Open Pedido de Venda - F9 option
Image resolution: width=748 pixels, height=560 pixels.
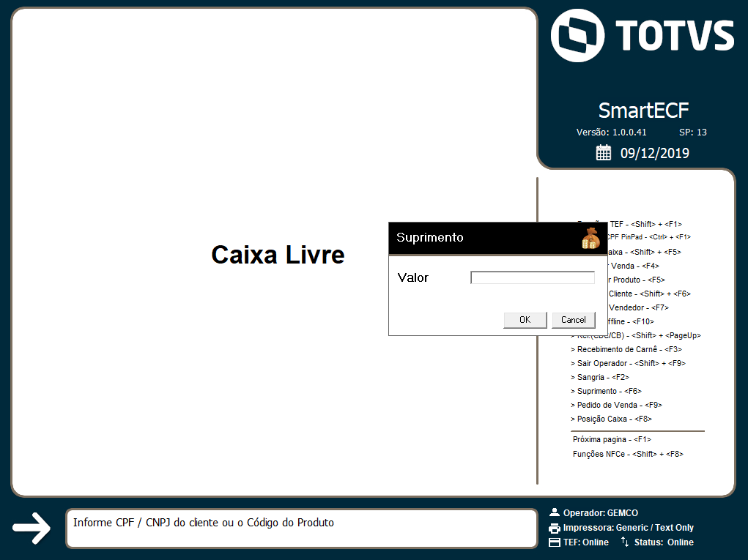pos(617,405)
